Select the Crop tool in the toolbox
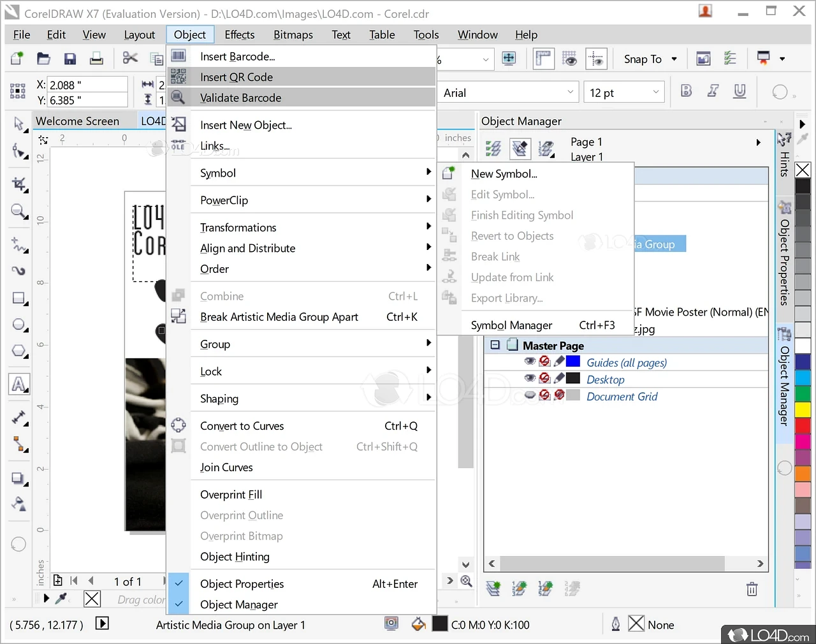The width and height of the screenshot is (816, 644). tap(19, 184)
